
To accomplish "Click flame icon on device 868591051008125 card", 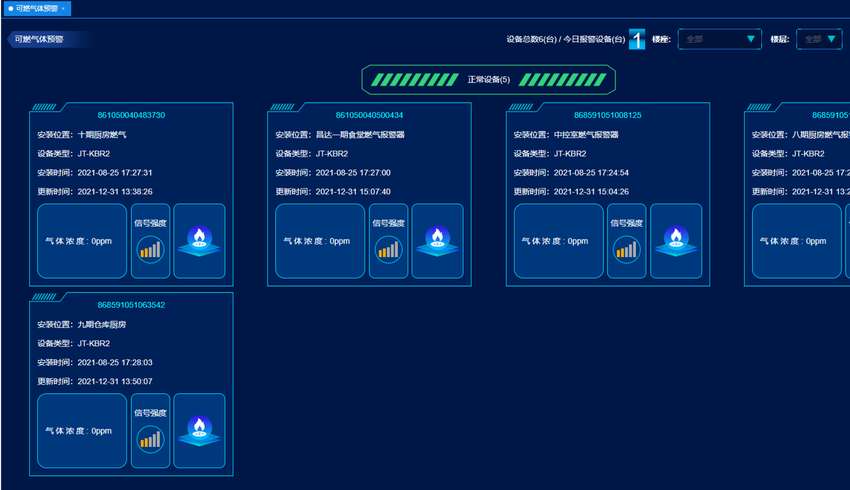I will point(675,241).
